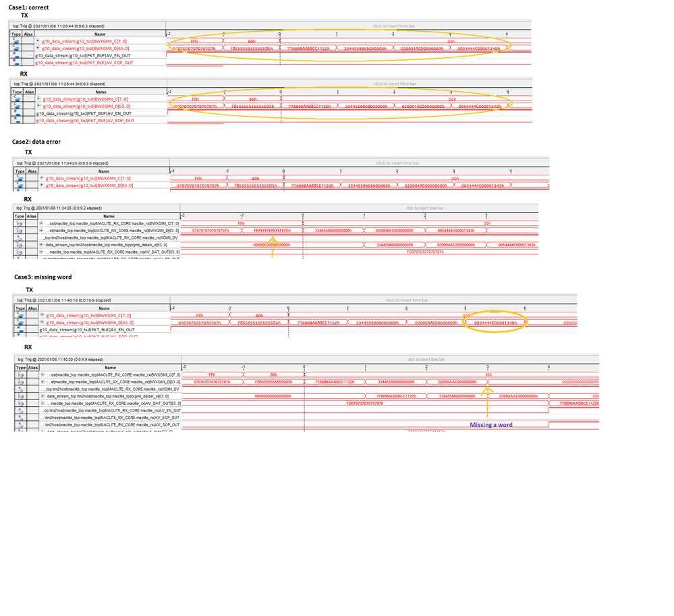Click XGMII_DV type icon in Case3 RX
The height and width of the screenshot is (616, 674).
pos(21,389)
